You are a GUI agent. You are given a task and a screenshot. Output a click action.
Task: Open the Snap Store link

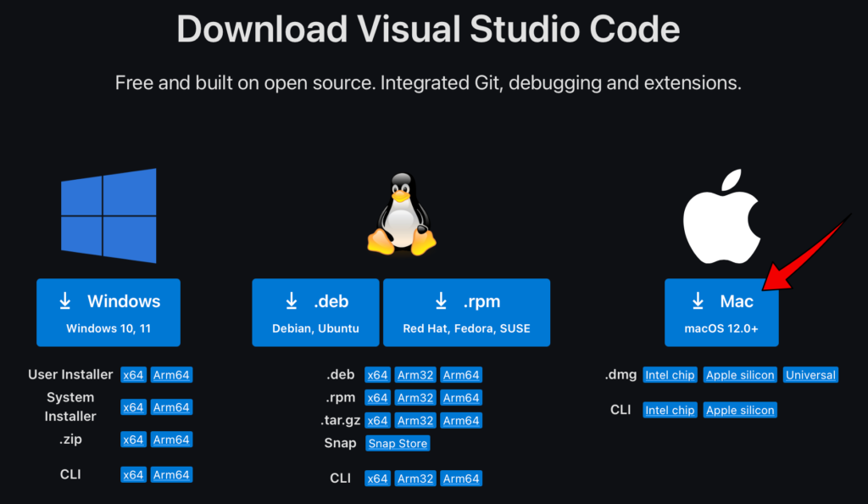[x=398, y=444]
